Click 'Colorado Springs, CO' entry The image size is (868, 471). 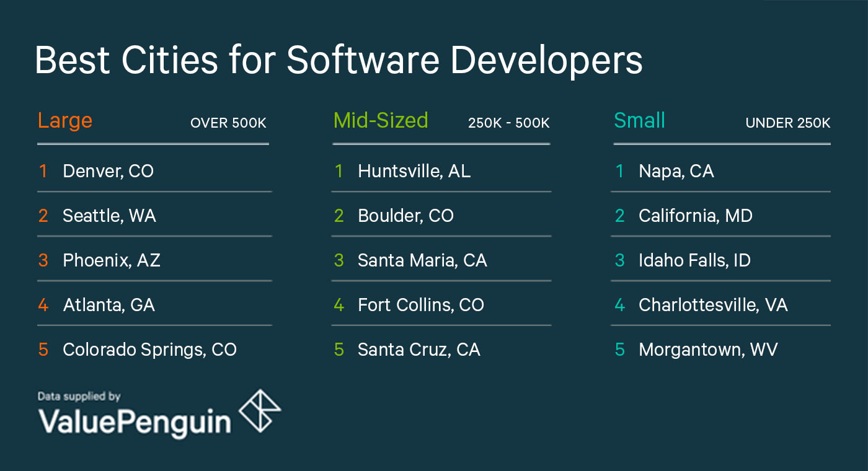coord(150,350)
